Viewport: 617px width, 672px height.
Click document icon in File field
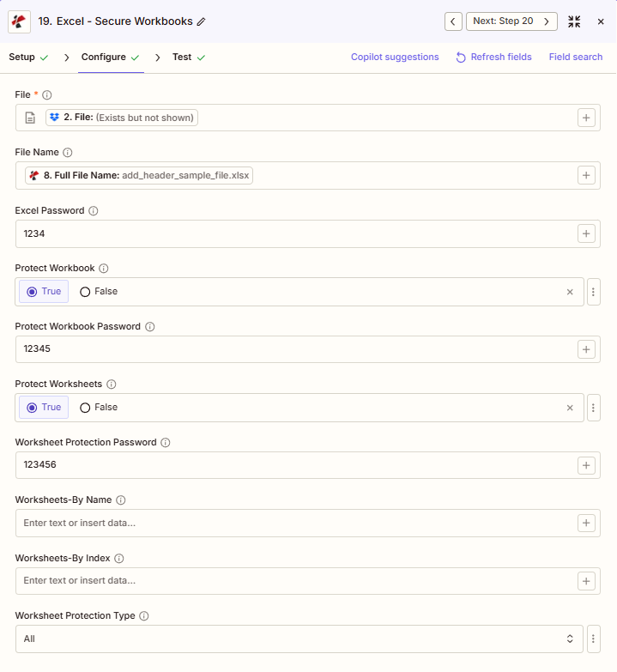[x=30, y=118]
